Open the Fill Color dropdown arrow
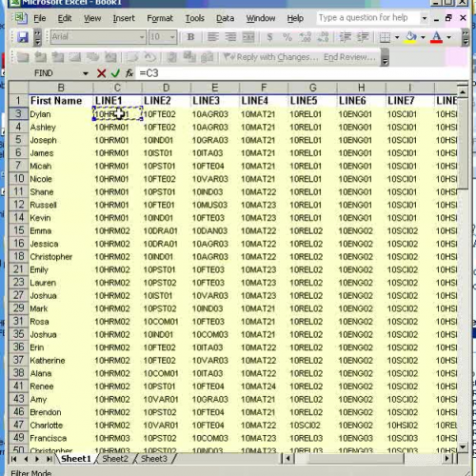476x476 pixels. 423,37
